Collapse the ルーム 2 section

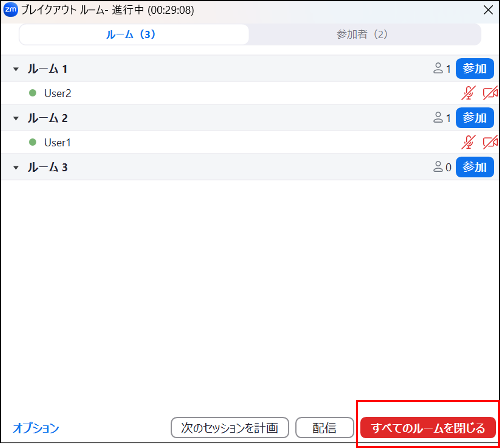point(16,118)
